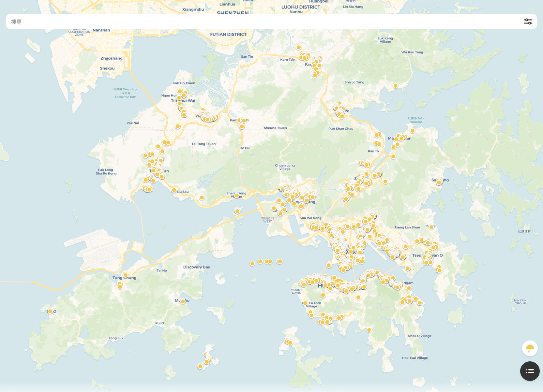Viewport: 543px width, 392px height.
Task: Select the lone marker southwest of Tin Shui Wai
Action: coord(178,126)
